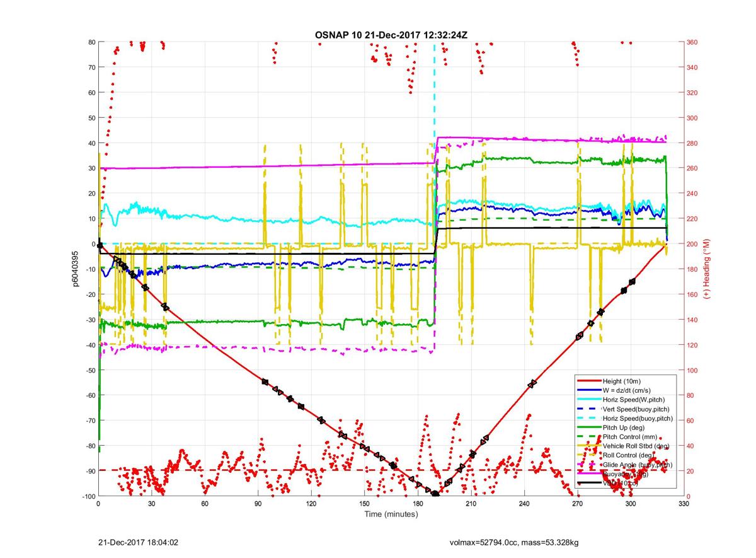Viewport: 756px width, 558px height.
Task: Select 'Glide Angle (buoy,pitch)' legend entry
Action: coord(638,465)
